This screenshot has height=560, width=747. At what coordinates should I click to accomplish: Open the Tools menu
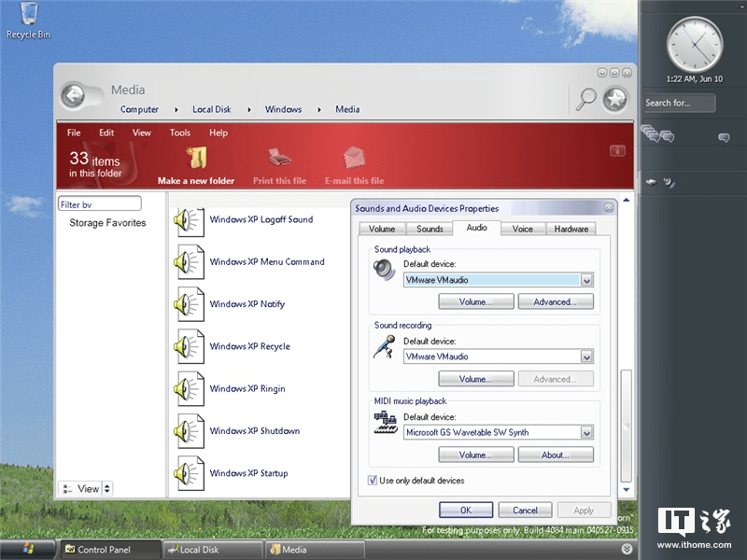(179, 133)
